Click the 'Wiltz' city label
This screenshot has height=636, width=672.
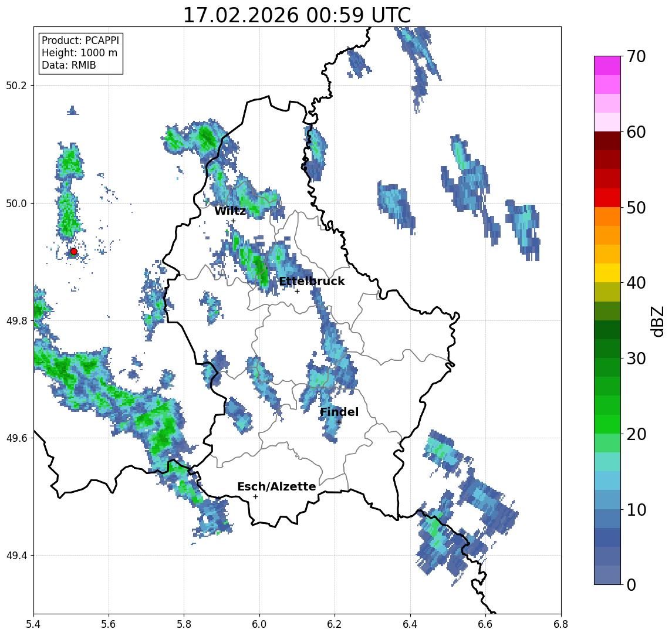[230, 211]
